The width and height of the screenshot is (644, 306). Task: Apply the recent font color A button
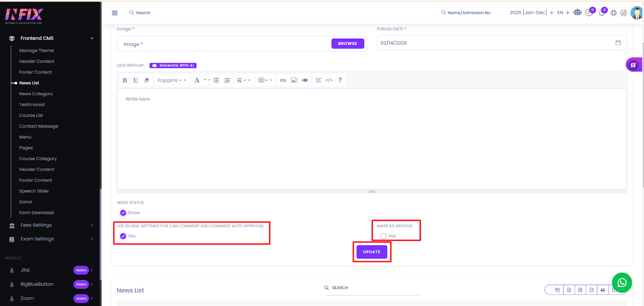coord(197,80)
